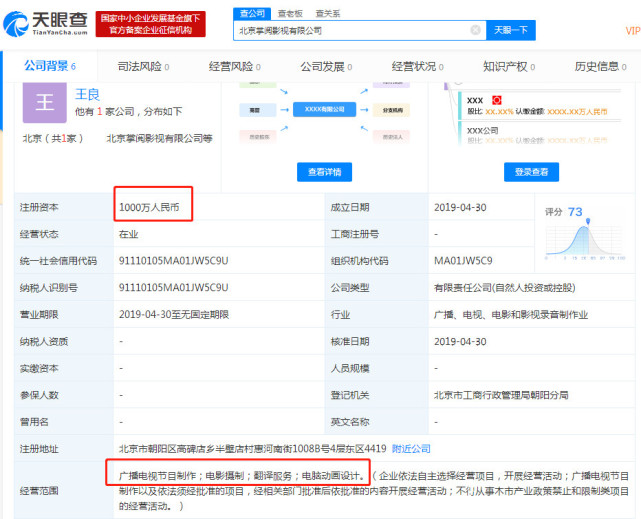Select the 知识产权 tab
The image size is (641, 519).
point(509,66)
